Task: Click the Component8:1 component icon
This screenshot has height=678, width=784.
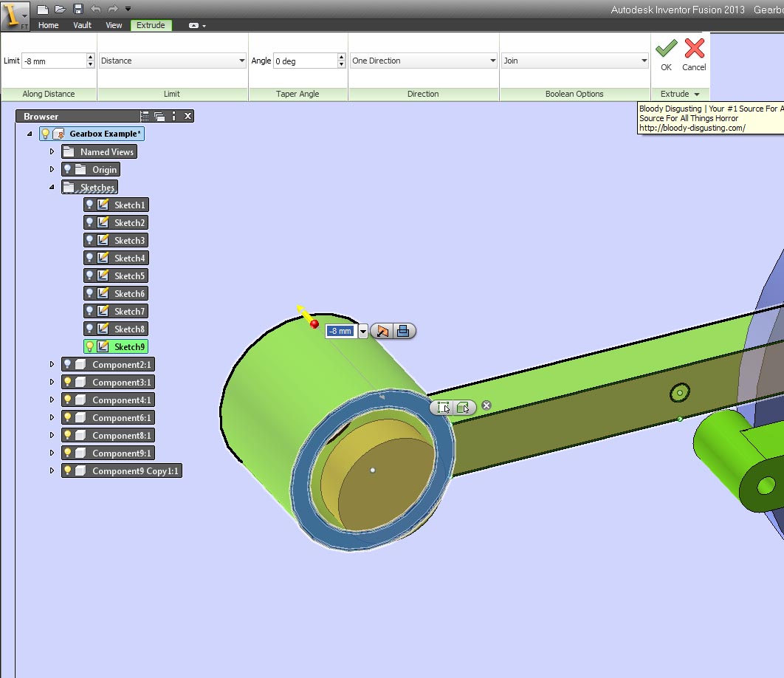Action: pyautogui.click(x=80, y=435)
